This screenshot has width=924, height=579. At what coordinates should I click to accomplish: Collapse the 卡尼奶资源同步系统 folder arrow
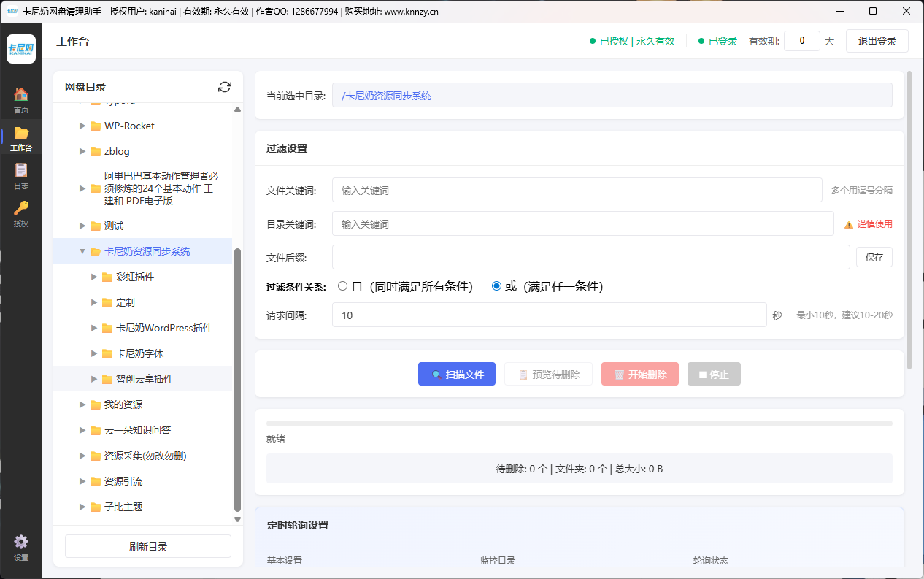[x=82, y=251]
